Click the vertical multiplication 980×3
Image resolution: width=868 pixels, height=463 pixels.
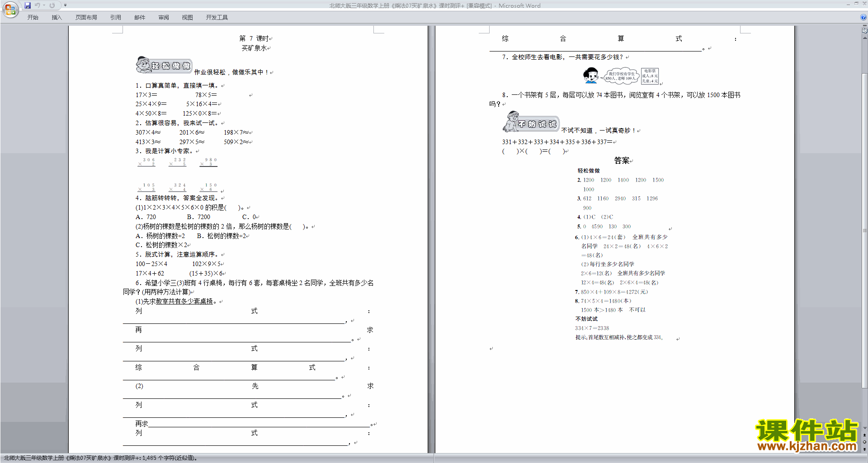(x=208, y=162)
